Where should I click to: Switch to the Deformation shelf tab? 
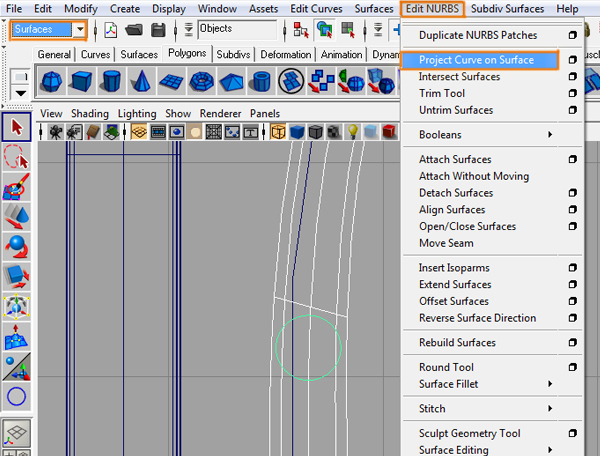(x=285, y=54)
